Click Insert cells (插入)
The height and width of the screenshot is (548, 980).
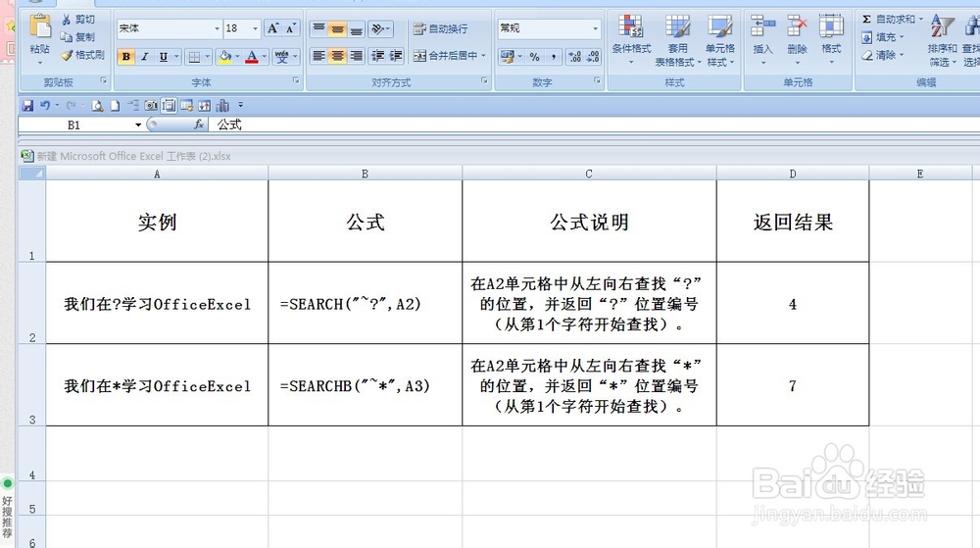tap(762, 39)
